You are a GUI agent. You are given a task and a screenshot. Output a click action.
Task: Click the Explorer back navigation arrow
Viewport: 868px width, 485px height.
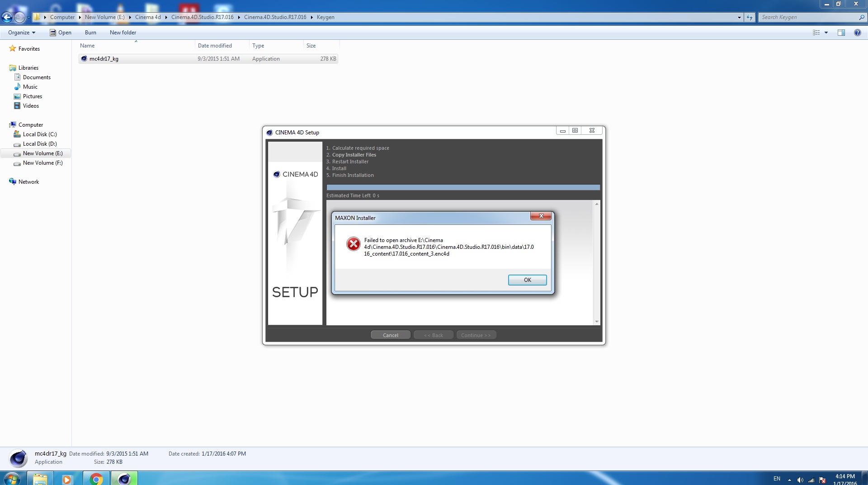7,17
